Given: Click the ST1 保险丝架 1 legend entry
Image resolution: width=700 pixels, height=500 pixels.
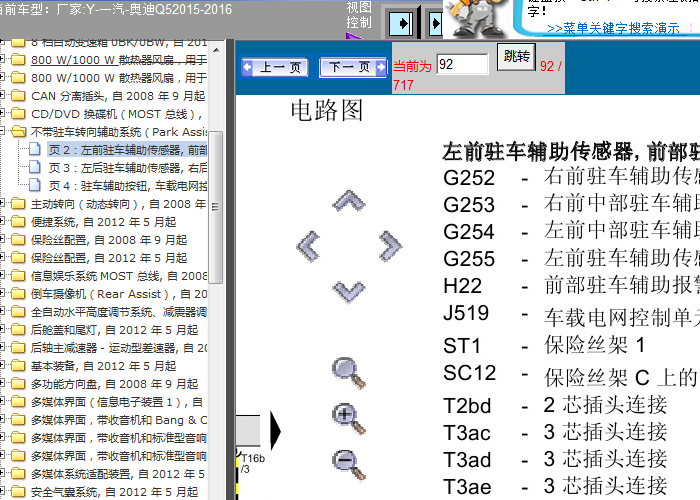Looking at the screenshot, I should coord(544,345).
